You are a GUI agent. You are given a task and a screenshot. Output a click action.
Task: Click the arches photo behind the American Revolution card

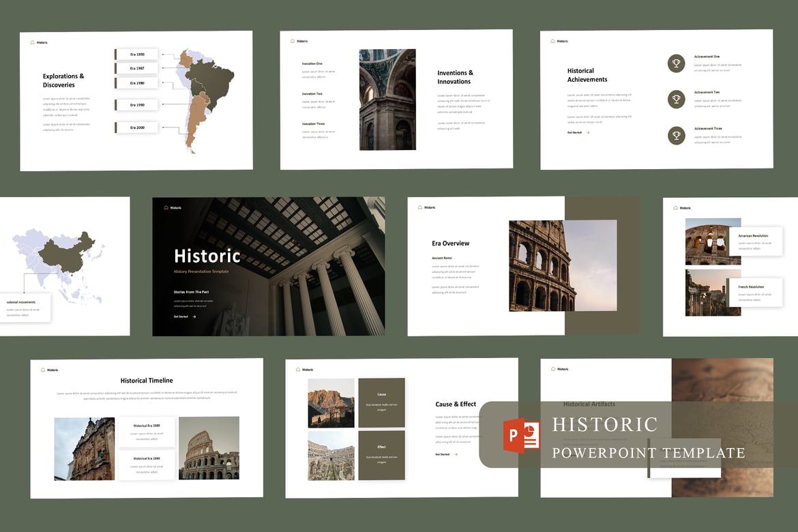[x=713, y=242]
